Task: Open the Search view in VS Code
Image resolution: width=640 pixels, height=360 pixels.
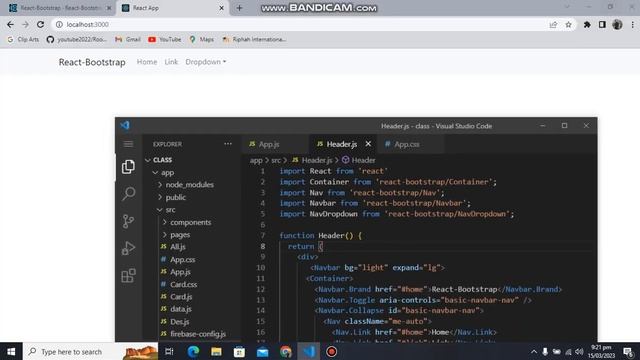Action: tap(128, 193)
